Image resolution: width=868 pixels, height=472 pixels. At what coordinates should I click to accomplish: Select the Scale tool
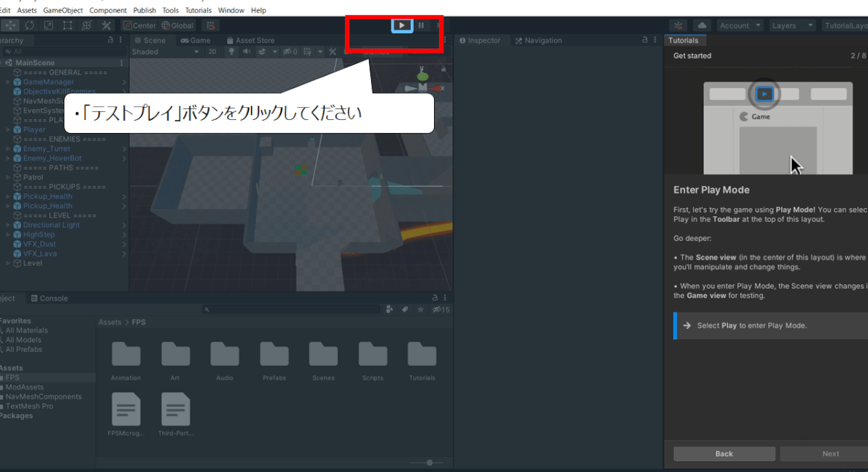(48, 25)
